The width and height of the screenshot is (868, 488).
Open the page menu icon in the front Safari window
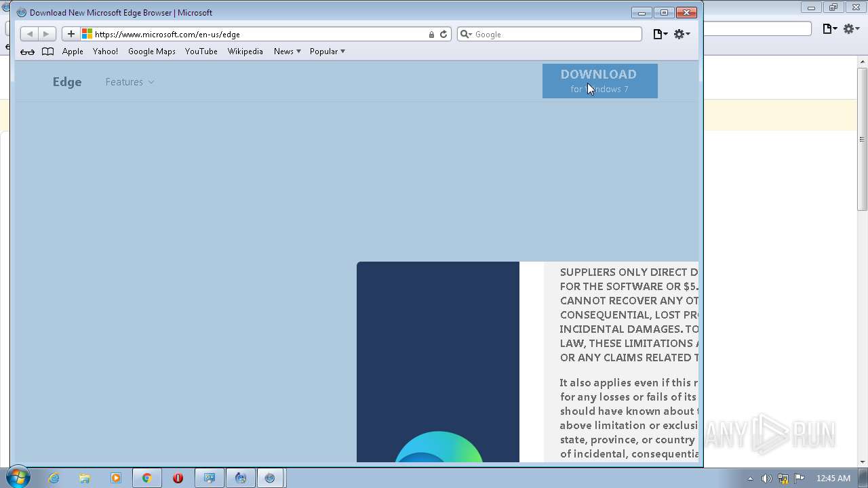pyautogui.click(x=660, y=34)
